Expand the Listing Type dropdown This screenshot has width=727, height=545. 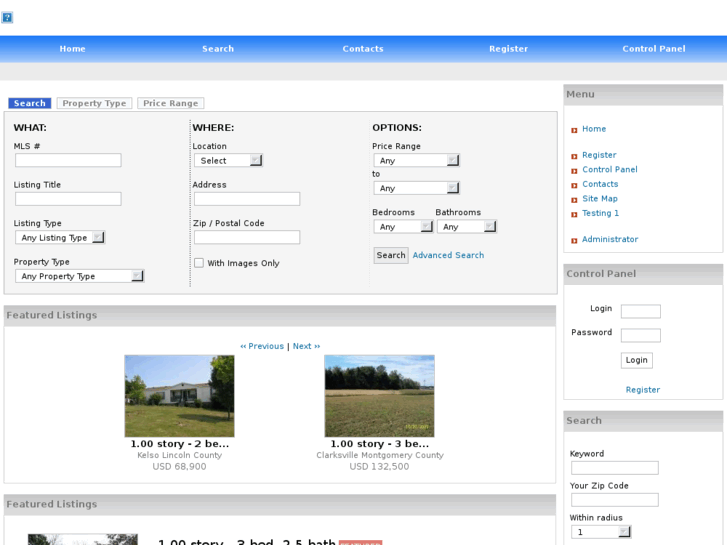pyautogui.click(x=60, y=238)
